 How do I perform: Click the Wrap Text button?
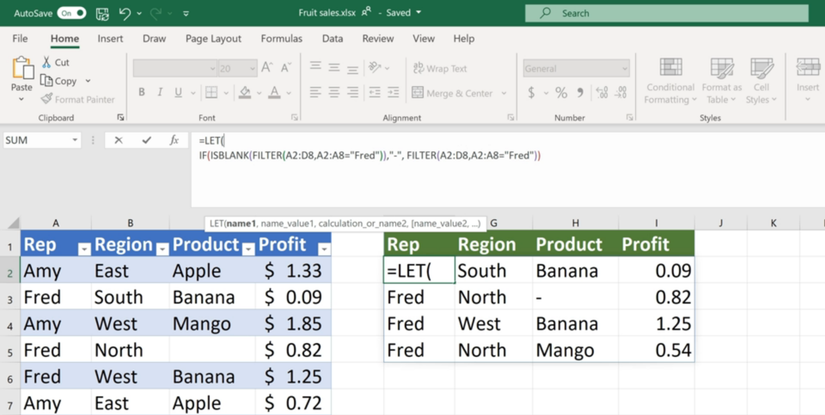pyautogui.click(x=440, y=68)
